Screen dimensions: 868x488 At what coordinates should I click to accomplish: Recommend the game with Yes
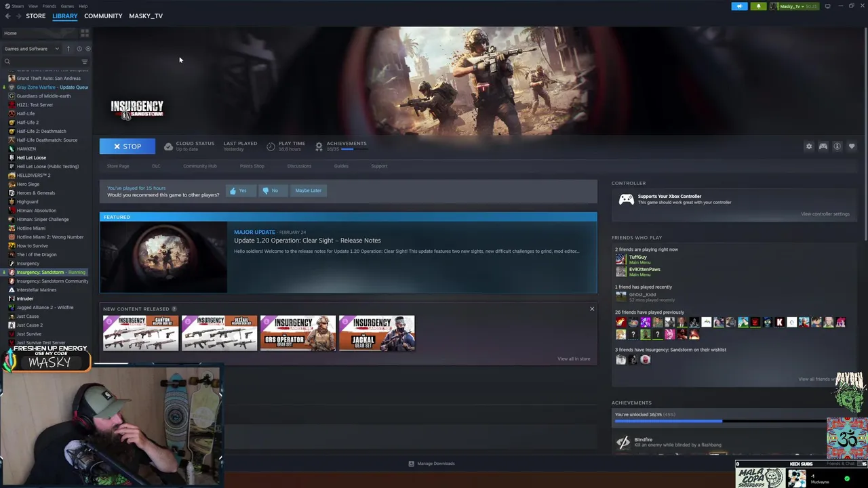point(239,190)
